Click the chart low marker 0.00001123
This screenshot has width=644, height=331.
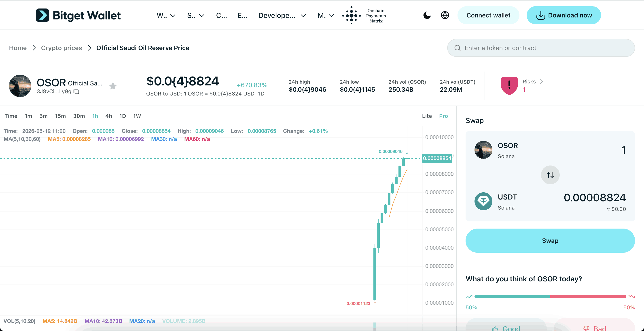click(x=358, y=303)
